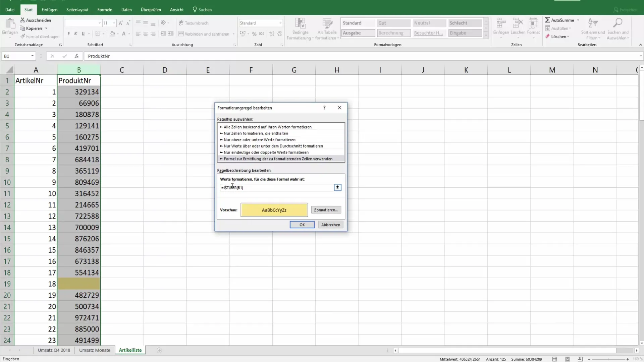The height and width of the screenshot is (362, 644).
Task: Open Als Tabelle formatieren menu
Action: (327, 29)
